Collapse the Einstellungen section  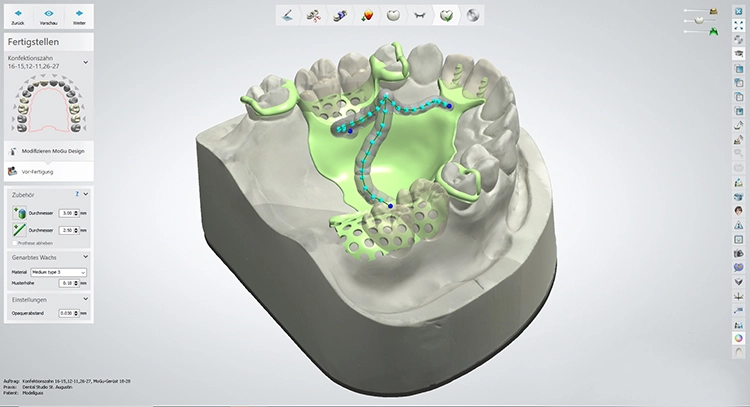pos(86,299)
